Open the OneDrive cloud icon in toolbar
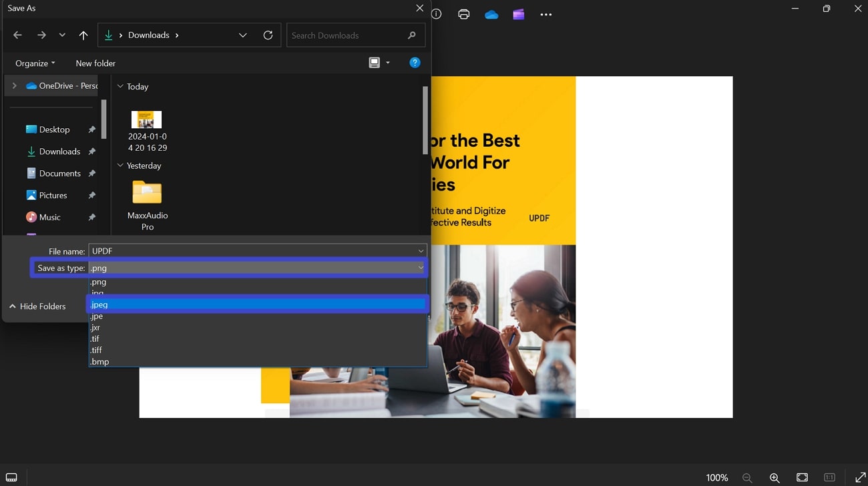868x486 pixels. (x=491, y=14)
